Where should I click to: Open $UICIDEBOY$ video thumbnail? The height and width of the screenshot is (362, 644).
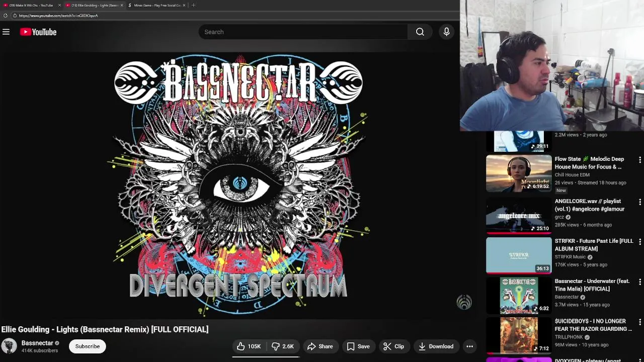pos(519,335)
